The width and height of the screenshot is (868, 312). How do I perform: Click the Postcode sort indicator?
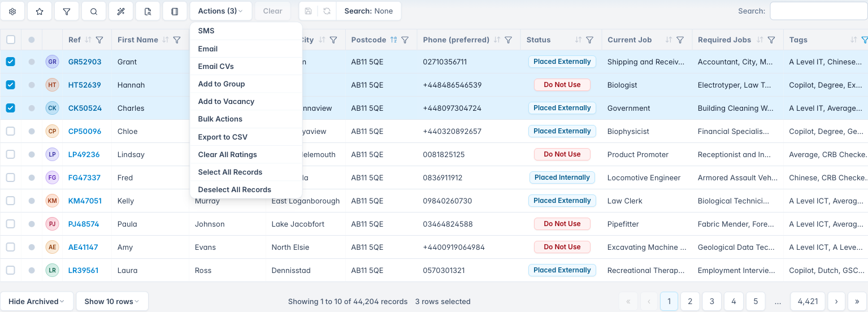point(394,40)
